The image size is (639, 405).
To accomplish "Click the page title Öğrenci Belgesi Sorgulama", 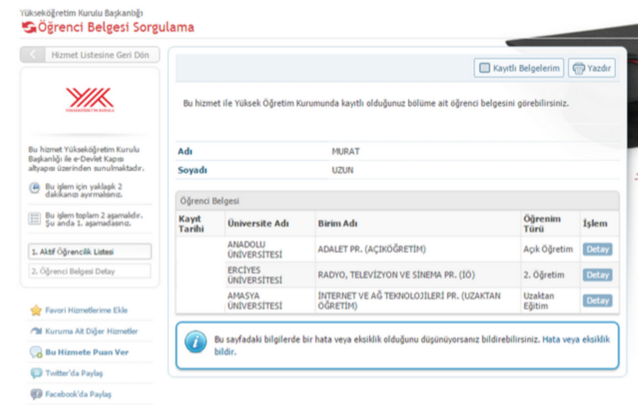I will tap(116, 27).
